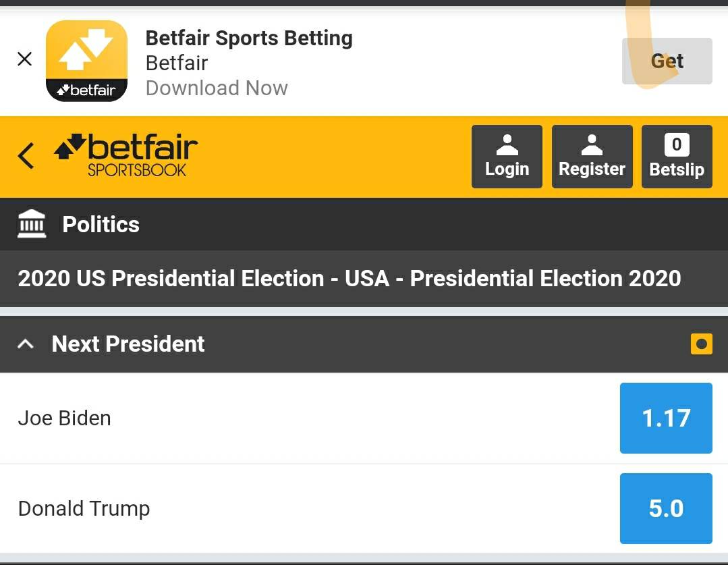Viewport: 728px width, 565px height.
Task: Go back using the header back arrow
Action: pos(26,156)
